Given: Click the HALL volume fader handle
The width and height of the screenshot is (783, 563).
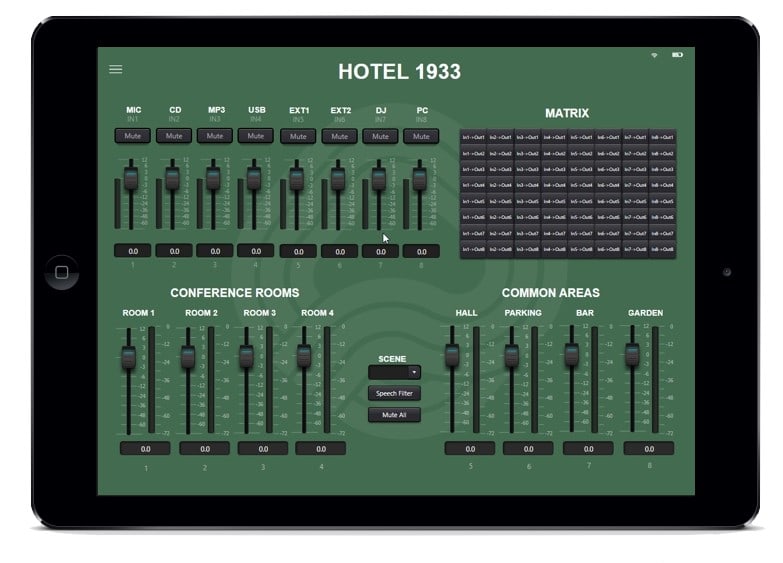Looking at the screenshot, I should [x=452, y=355].
